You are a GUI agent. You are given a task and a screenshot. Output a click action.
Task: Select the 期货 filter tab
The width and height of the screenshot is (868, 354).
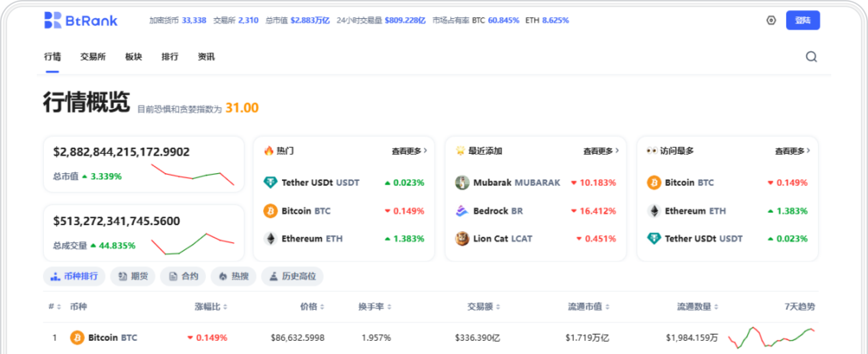[x=133, y=276]
